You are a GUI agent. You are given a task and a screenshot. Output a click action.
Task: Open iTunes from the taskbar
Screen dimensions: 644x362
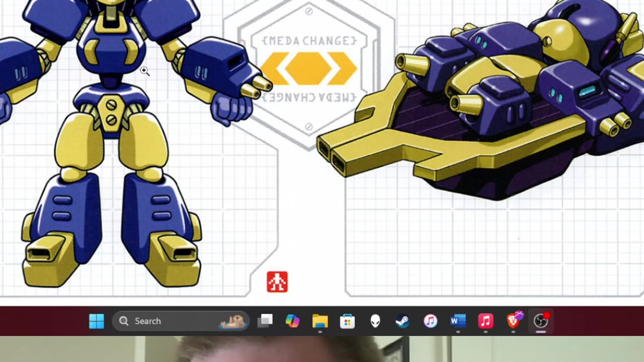[x=430, y=321]
